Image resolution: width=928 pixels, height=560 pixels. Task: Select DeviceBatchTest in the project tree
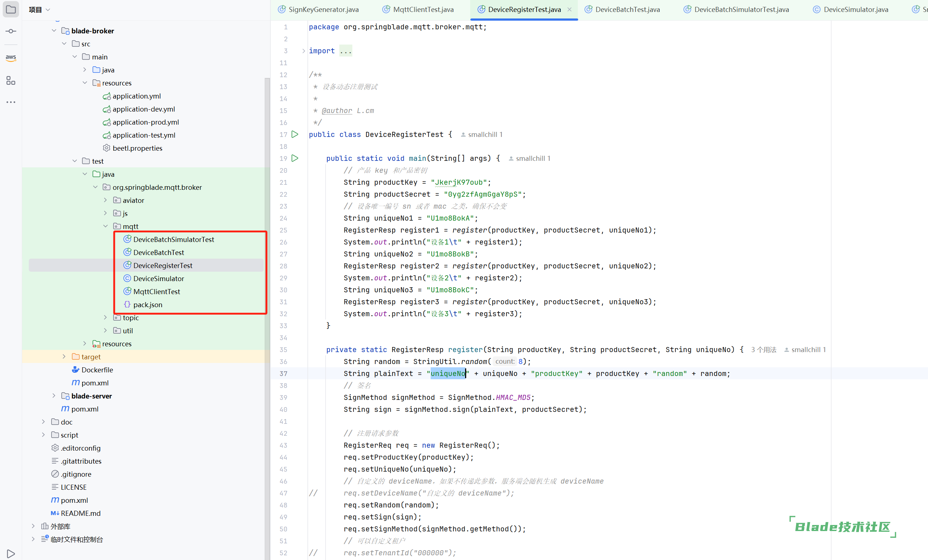click(158, 252)
